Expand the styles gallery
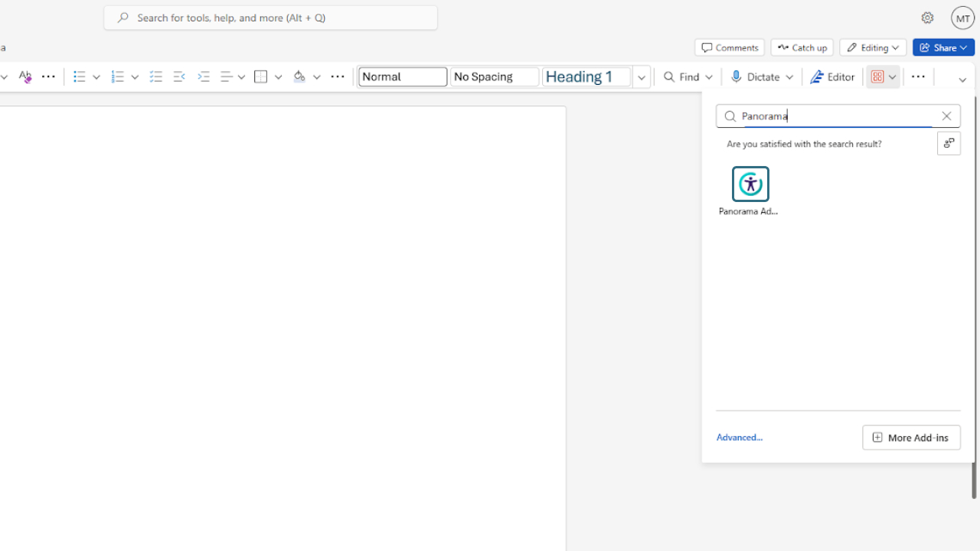The image size is (980, 551). (642, 77)
